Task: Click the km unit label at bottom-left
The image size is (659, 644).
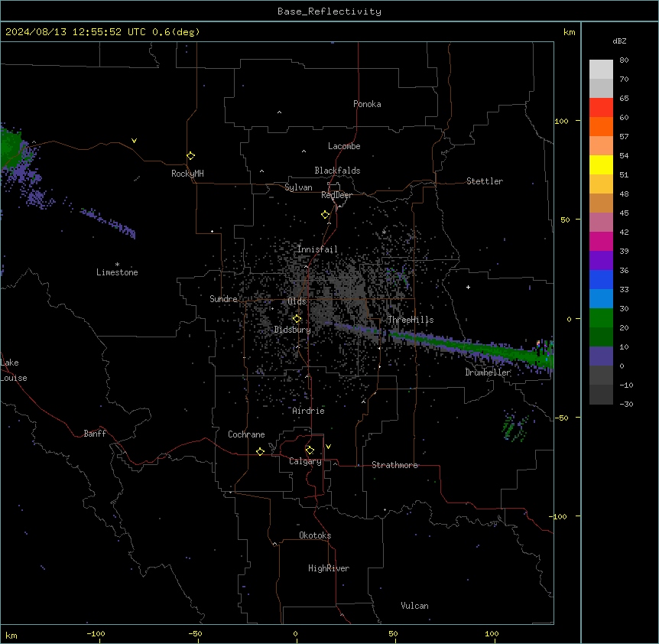Action: 11,636
